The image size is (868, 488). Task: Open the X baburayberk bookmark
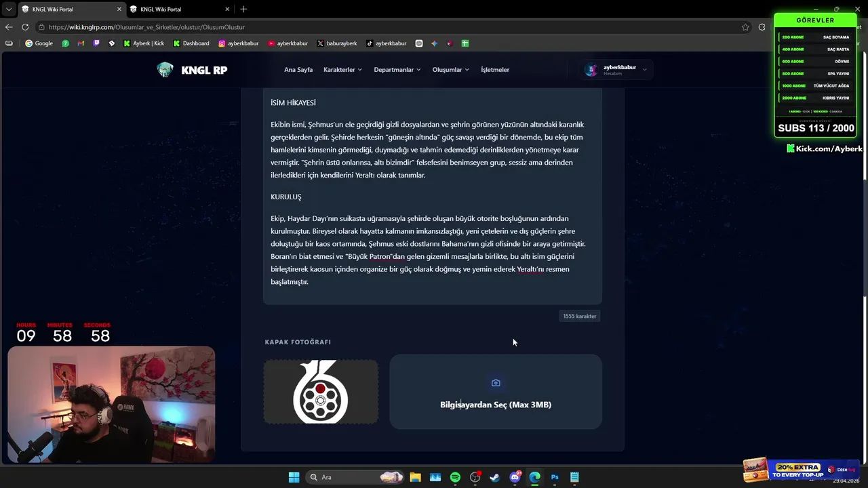coord(337,43)
